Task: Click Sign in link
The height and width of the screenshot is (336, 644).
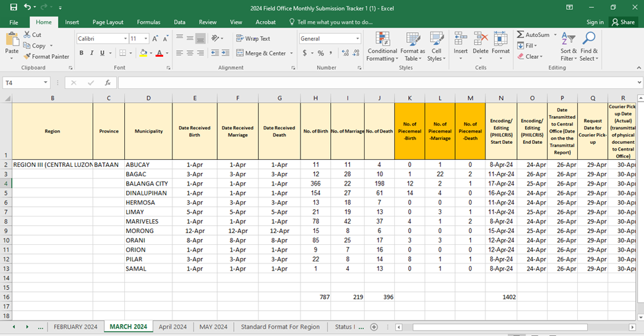Action: tap(594, 22)
